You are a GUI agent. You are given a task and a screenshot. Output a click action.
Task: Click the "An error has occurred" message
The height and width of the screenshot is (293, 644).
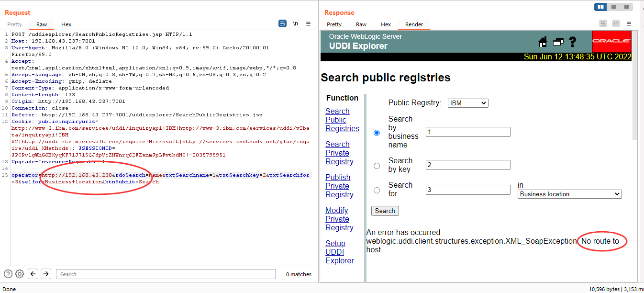403,233
